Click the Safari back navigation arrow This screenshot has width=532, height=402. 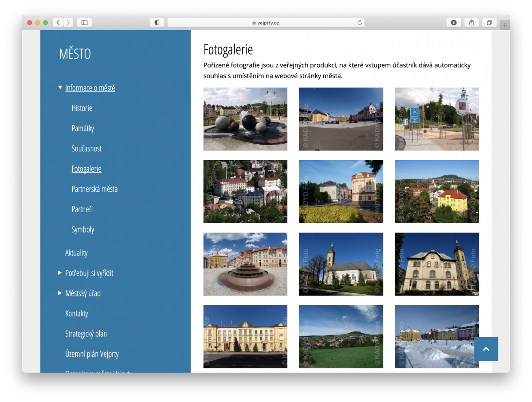(58, 23)
